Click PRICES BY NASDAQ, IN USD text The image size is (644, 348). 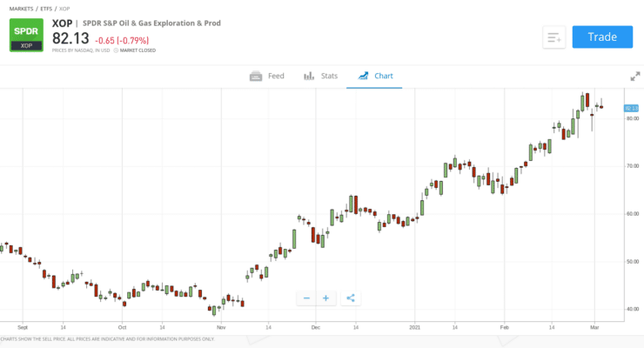[81, 50]
